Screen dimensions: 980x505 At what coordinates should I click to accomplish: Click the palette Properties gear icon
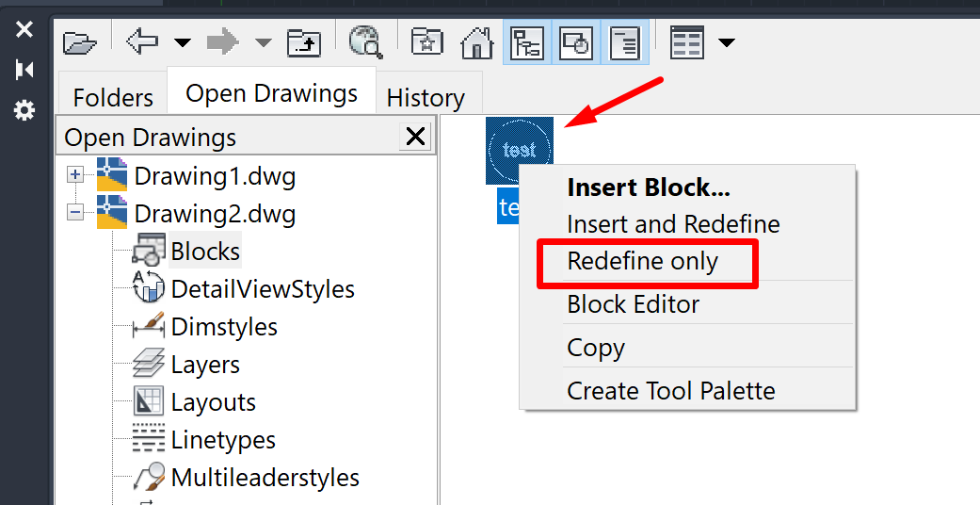coord(24,111)
